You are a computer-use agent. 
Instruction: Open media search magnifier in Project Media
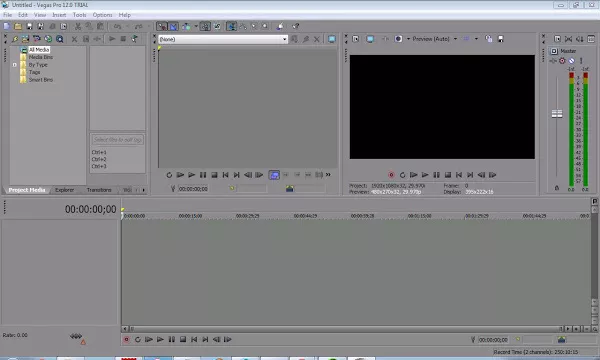coord(60,39)
